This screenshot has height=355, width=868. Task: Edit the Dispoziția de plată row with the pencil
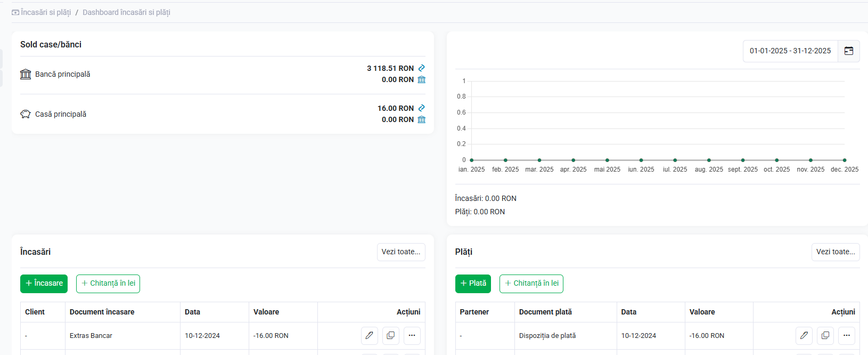click(804, 336)
